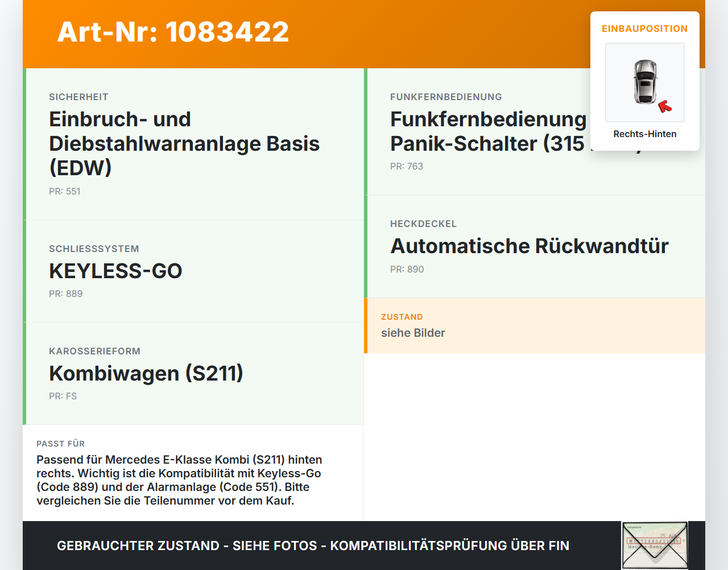Click the KAROSSERIEFORM category label

click(94, 352)
